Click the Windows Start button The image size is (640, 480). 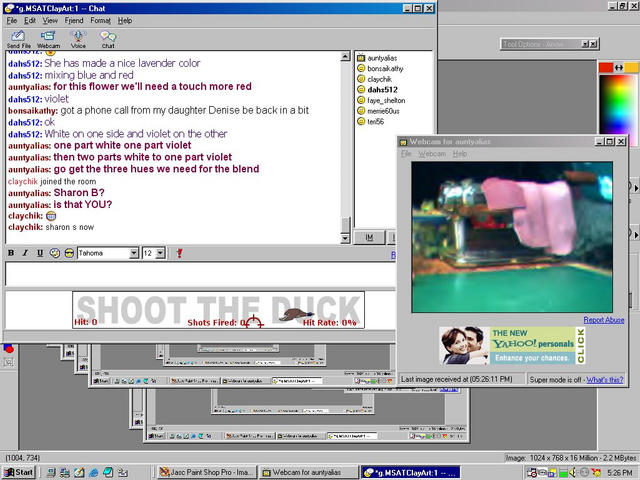click(x=19, y=472)
